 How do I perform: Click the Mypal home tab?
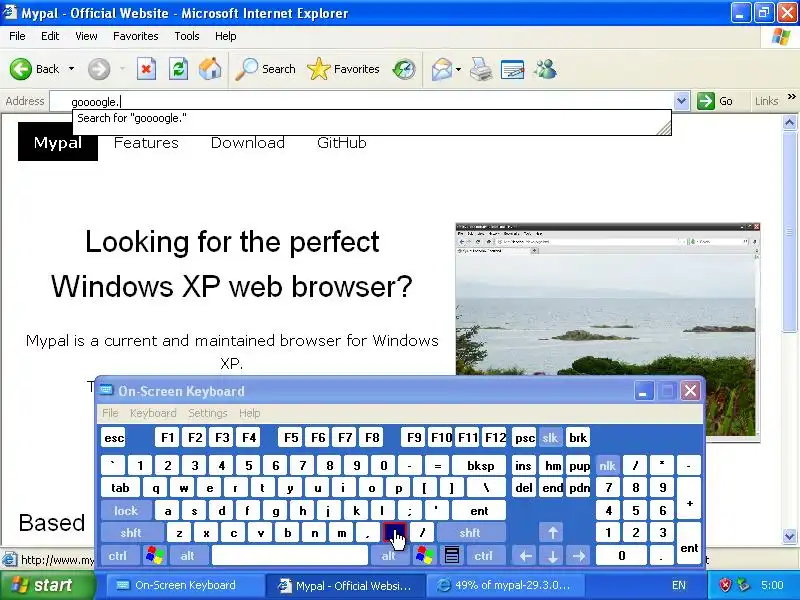click(58, 142)
